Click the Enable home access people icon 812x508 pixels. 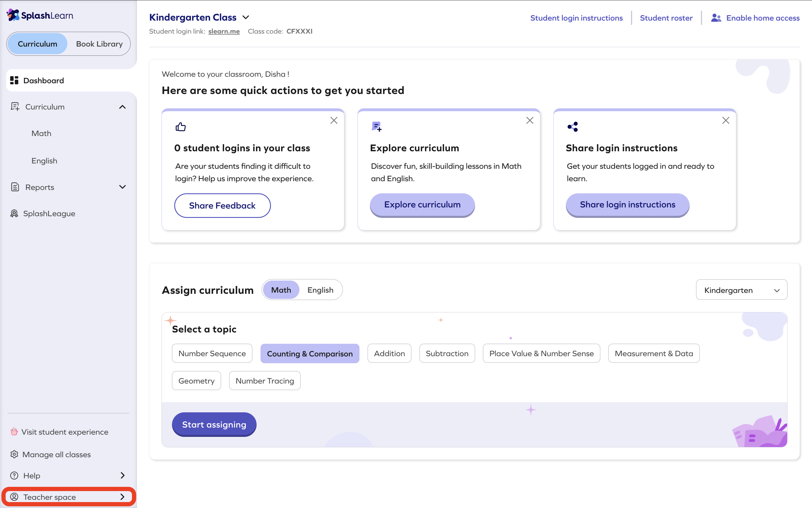click(716, 18)
